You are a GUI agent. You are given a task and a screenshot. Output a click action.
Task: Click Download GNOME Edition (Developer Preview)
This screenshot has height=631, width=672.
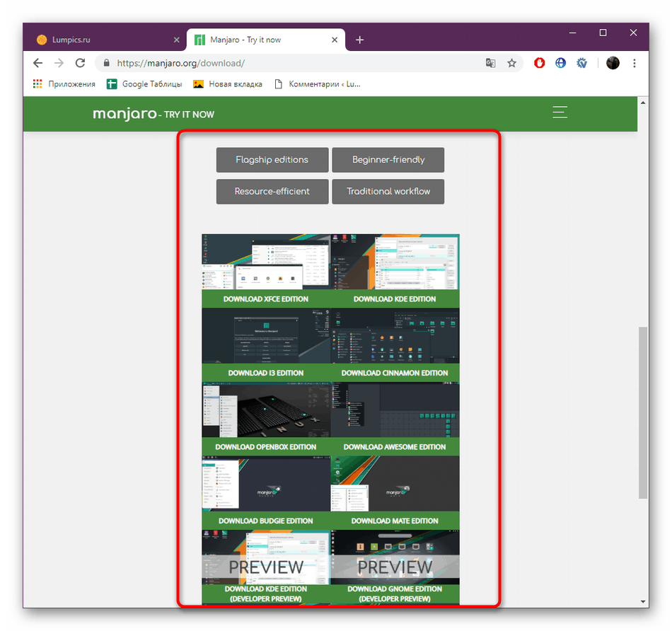point(395,594)
